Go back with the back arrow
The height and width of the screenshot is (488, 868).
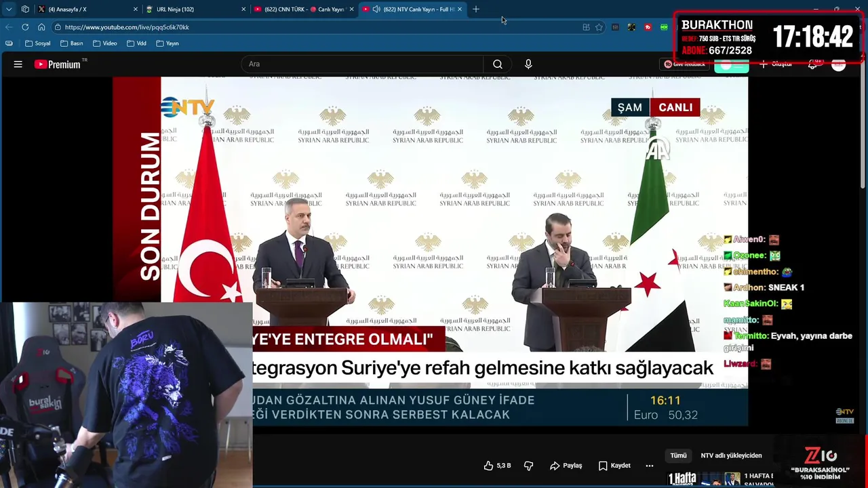point(9,27)
